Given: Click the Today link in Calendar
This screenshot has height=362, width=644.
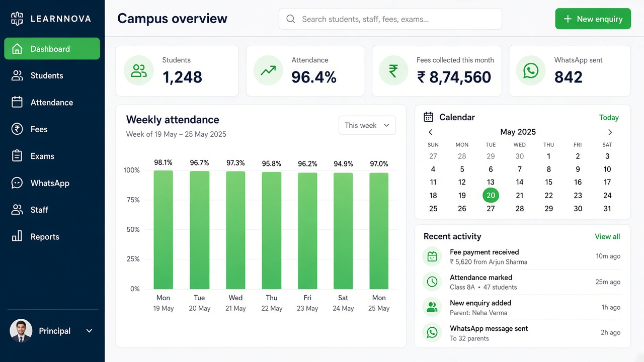Looking at the screenshot, I should [x=609, y=118].
